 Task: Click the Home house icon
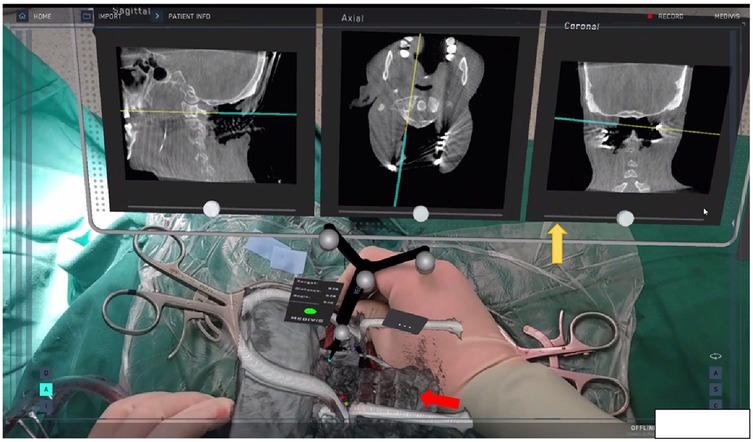coord(22,16)
